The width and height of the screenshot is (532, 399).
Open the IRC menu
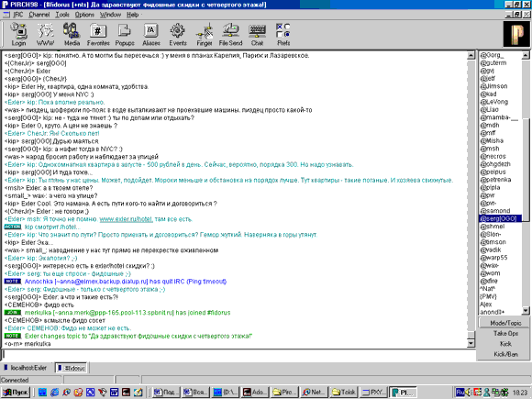[18, 15]
